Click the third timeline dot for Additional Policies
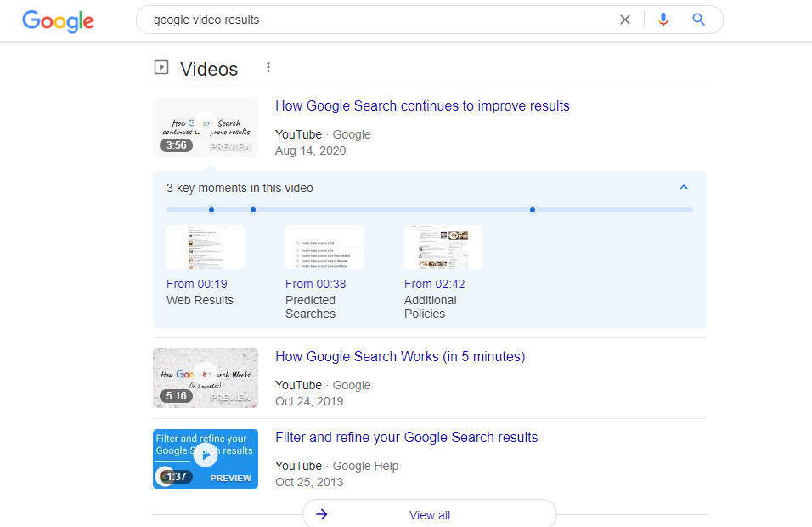This screenshot has width=812, height=527. click(533, 210)
